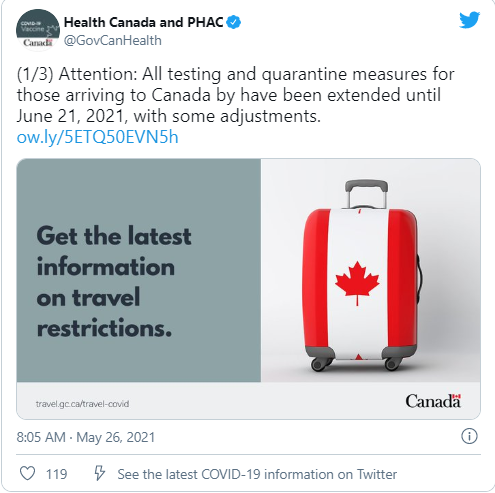Screen dimensions: 495x493
Task: Click the suitcase handle in the photo
Action: (366, 194)
